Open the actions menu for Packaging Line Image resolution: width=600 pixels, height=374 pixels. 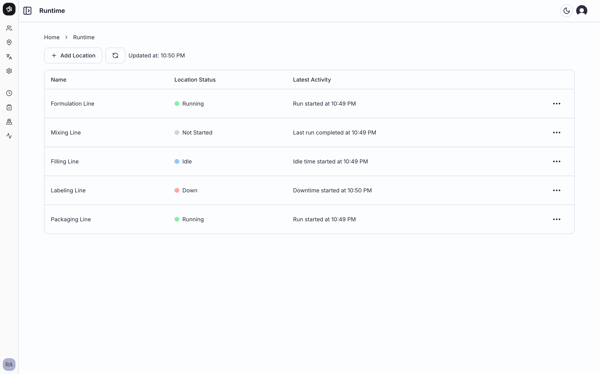pos(556,219)
